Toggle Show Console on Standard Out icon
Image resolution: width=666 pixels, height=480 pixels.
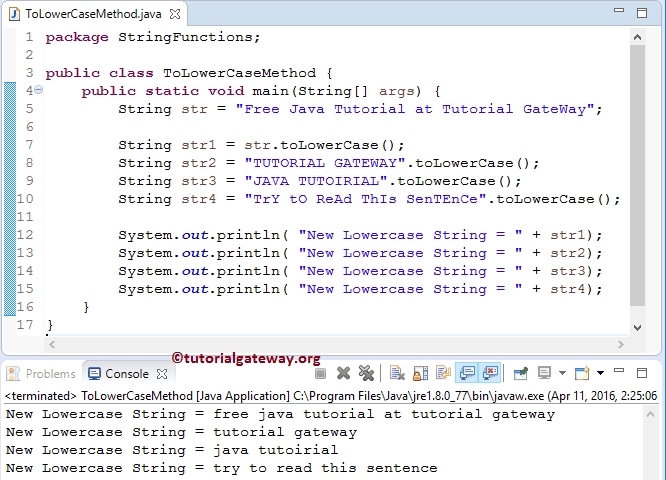pyautogui.click(x=467, y=373)
